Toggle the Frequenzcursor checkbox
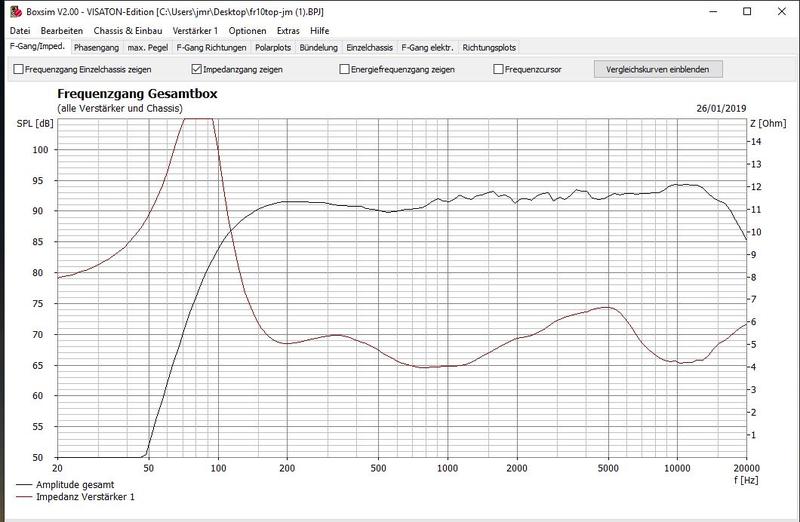Image resolution: width=800 pixels, height=522 pixels. click(498, 70)
